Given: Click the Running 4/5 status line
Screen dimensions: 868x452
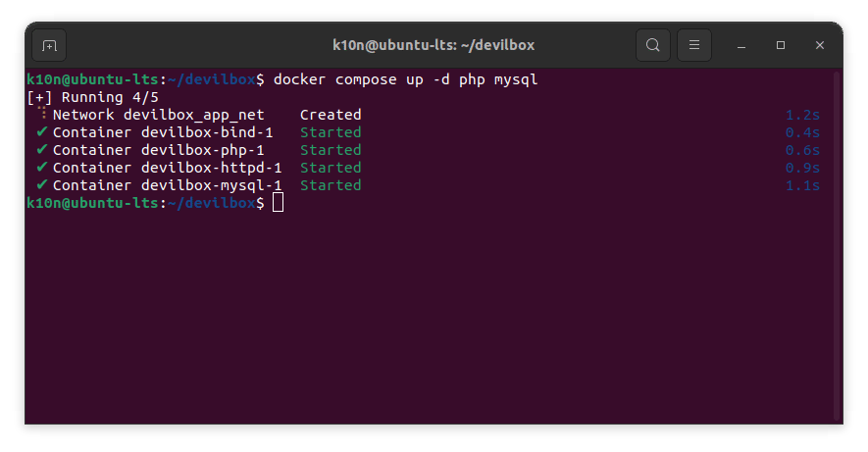Looking at the screenshot, I should click(92, 97).
